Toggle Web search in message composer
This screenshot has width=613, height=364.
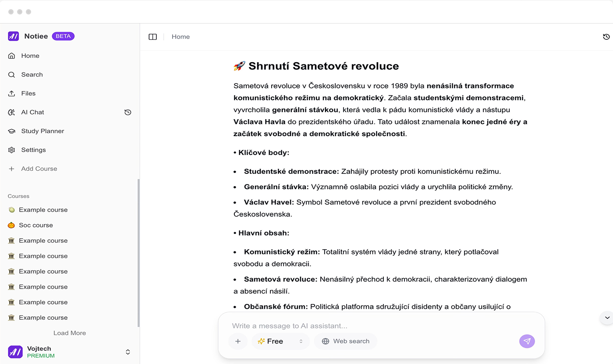(345, 341)
